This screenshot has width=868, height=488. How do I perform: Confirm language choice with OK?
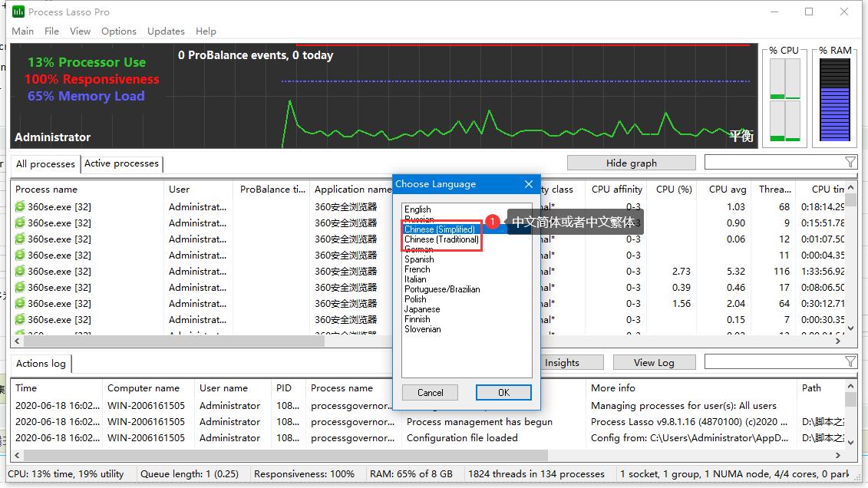click(x=503, y=392)
